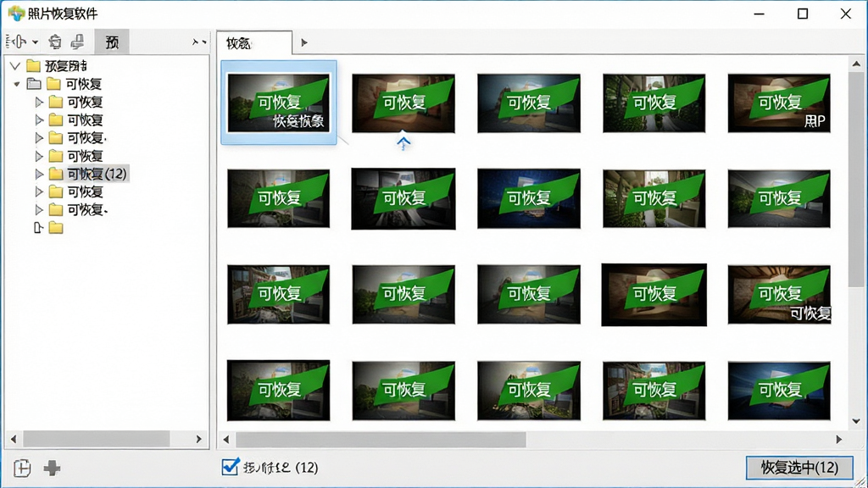Screen dimensions: 868x488
Task: Expand the first 可恢复 subfolder
Action: 39,102
